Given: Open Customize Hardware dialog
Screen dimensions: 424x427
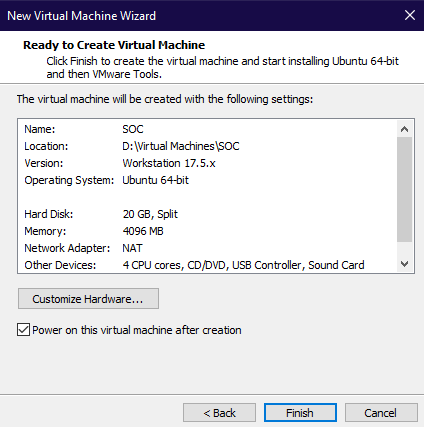Looking at the screenshot, I should pos(88,299).
